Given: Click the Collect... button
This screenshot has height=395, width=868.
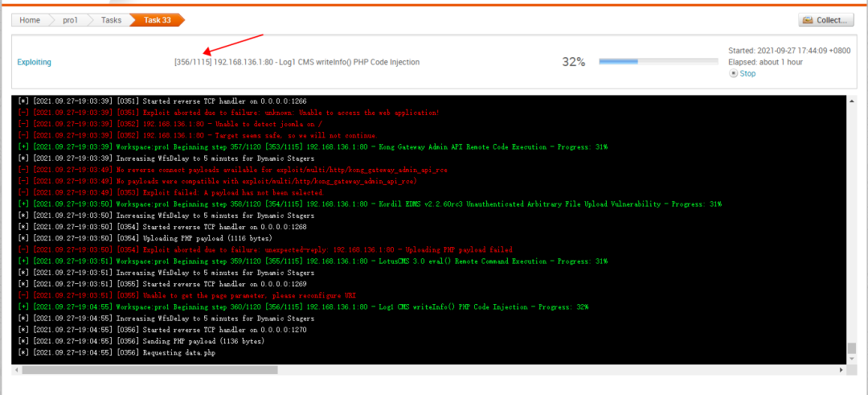Looking at the screenshot, I should 825,20.
